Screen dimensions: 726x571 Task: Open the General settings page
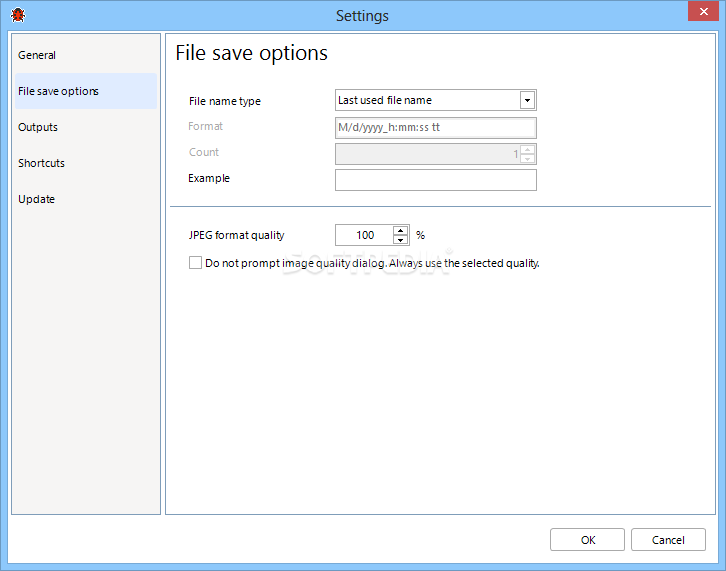(37, 55)
